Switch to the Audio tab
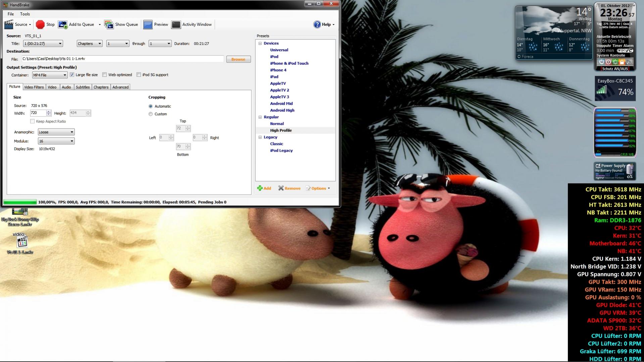 point(66,87)
